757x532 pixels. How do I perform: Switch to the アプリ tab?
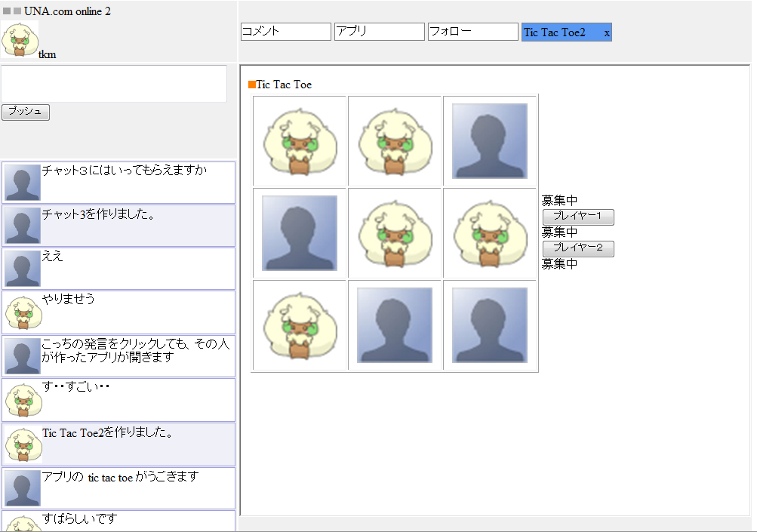[380, 32]
